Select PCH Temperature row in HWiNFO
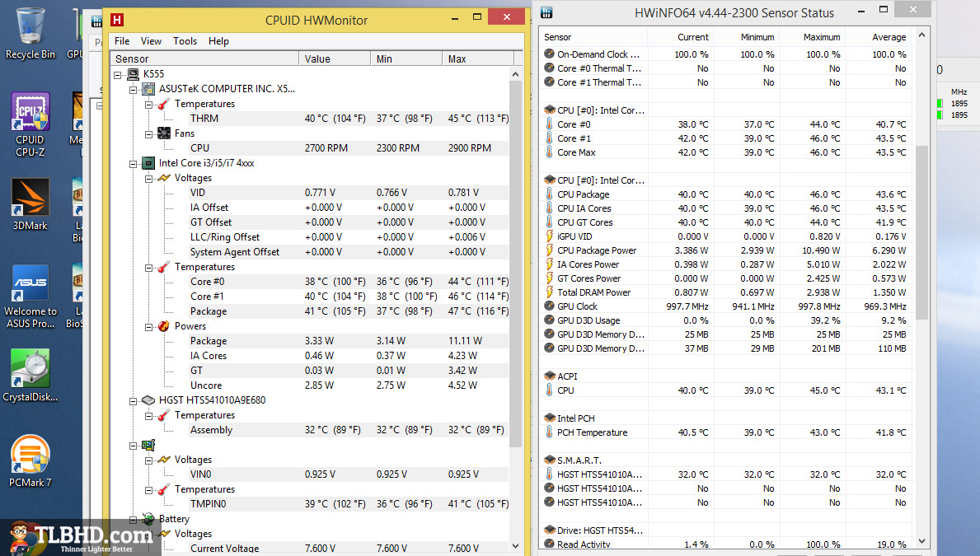Screen dimensions: 980x556 [x=725, y=432]
